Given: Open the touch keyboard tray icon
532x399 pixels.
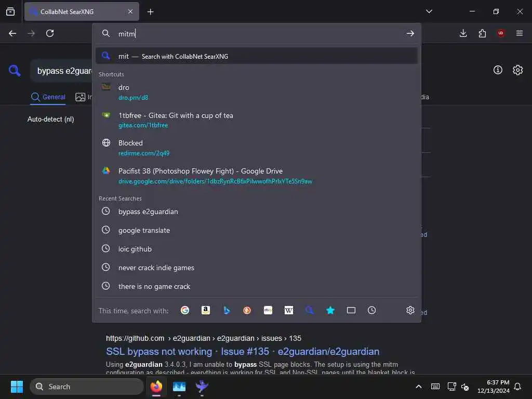Looking at the screenshot, I should click(435, 387).
